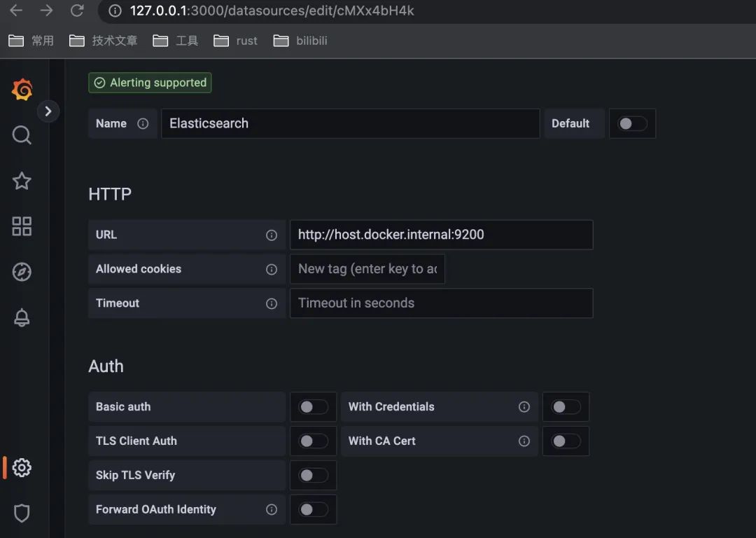Expand the sidebar with the chevron button

[x=48, y=111]
